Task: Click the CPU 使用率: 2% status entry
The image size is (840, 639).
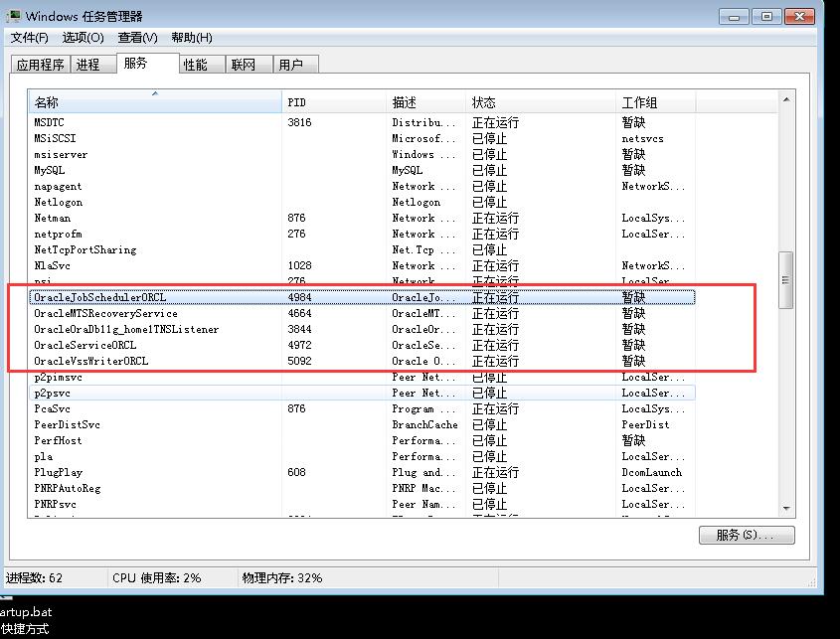Action: pos(156,578)
